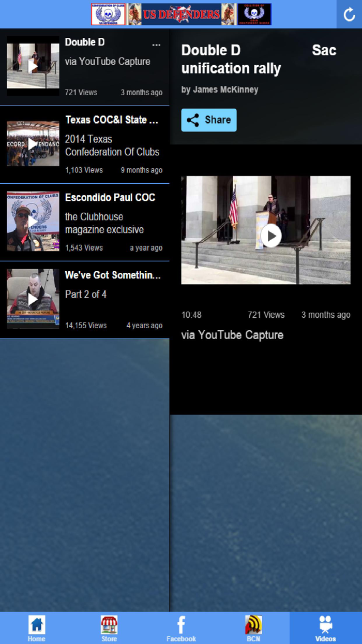Screen dimensions: 362x644
Task: Click author name James McKinney
Action: [220, 90]
